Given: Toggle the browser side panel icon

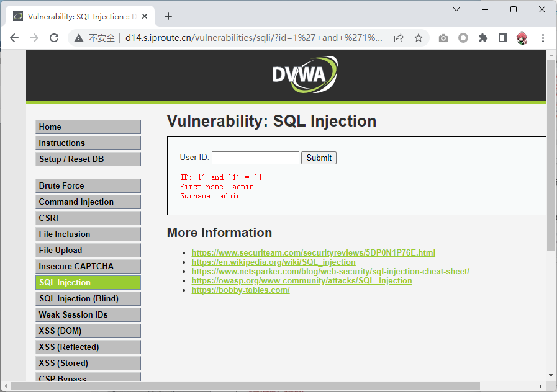Looking at the screenshot, I should (x=503, y=38).
